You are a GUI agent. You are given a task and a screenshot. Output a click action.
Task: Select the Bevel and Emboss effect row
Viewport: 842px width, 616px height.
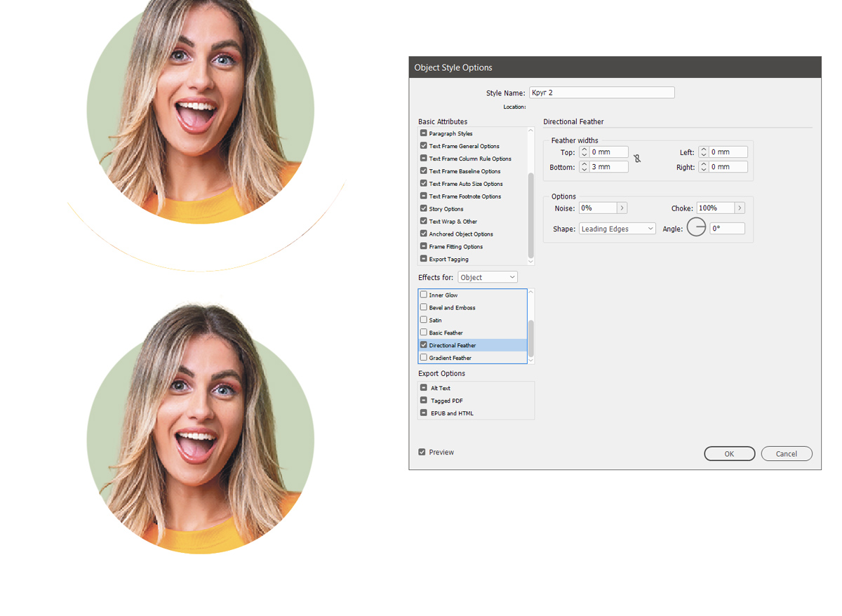pos(472,307)
